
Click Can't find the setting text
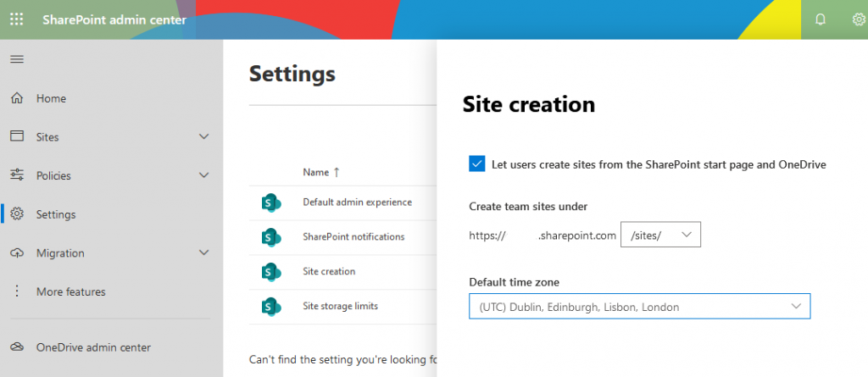pos(342,360)
